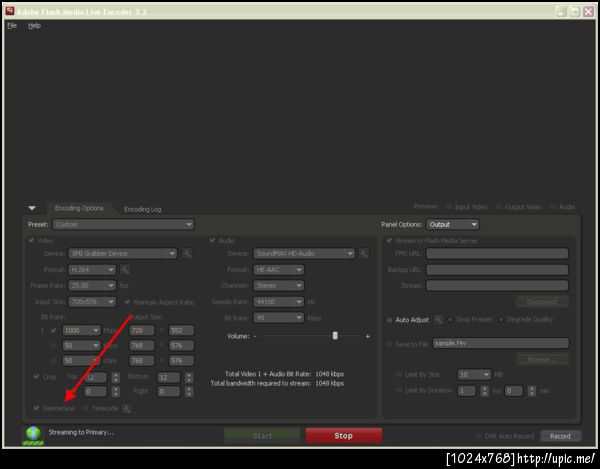Viewport: 600px width, 469px height.
Task: Open the audio Bit Rate 48 dropdown
Action: tap(279, 318)
